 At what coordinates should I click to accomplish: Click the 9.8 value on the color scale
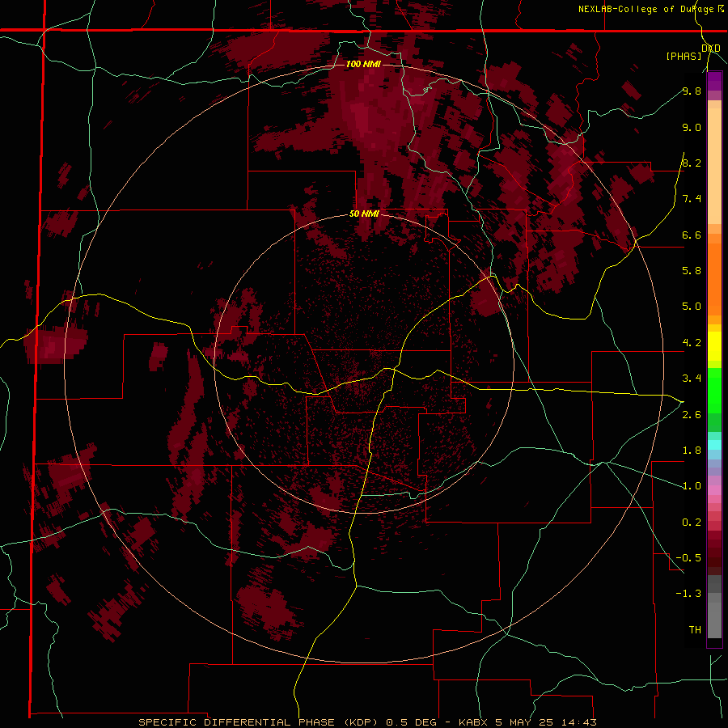[692, 91]
